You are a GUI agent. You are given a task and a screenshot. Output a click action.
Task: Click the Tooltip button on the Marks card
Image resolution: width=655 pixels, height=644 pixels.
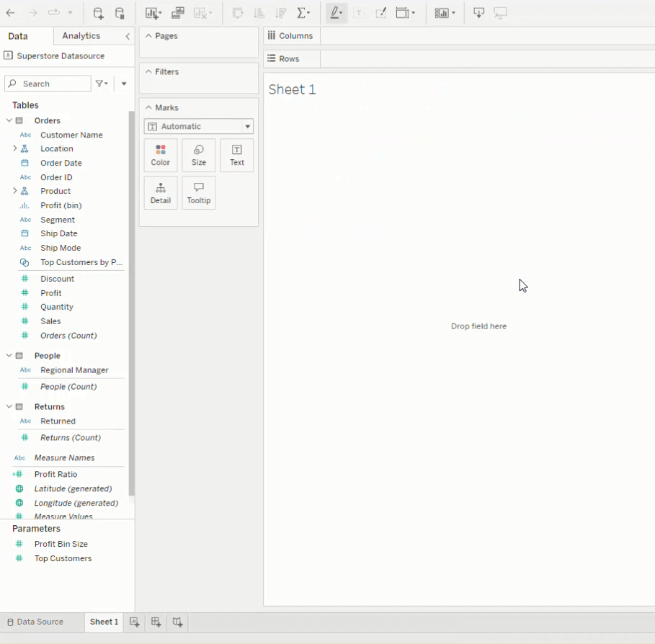pos(198,193)
